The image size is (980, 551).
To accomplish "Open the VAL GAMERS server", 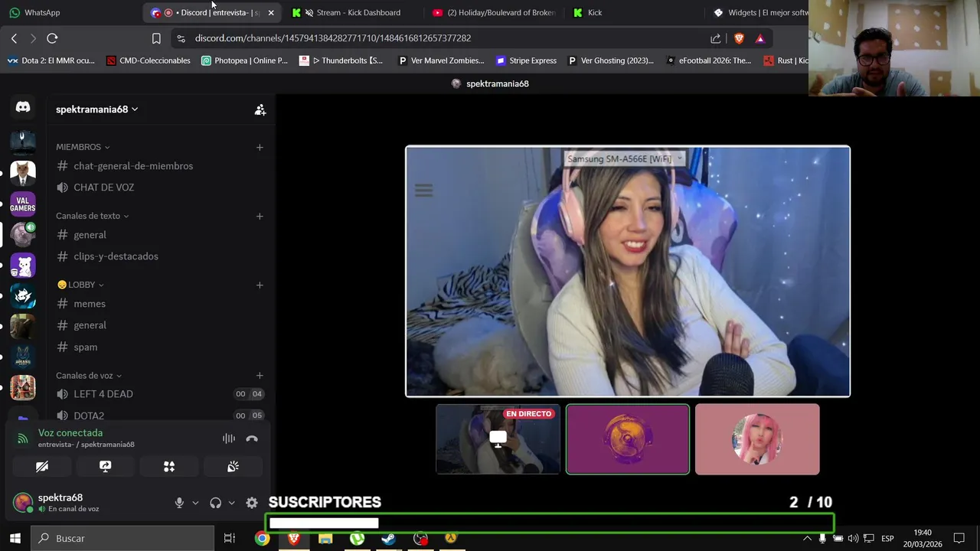I will [23, 204].
